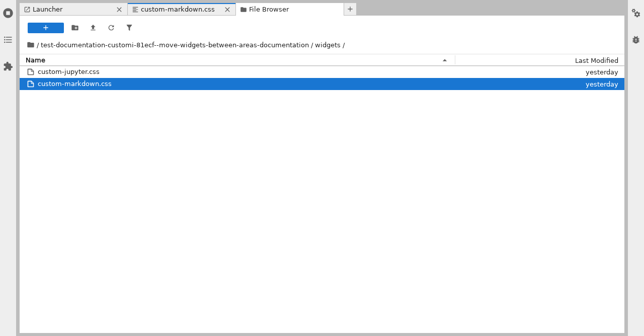
Task: Create a new folder via toolbar icon
Action: pos(75,28)
